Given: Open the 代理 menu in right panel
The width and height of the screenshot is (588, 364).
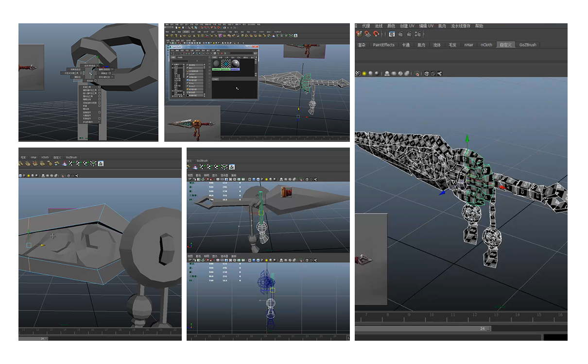Looking at the screenshot, I should (x=366, y=26).
